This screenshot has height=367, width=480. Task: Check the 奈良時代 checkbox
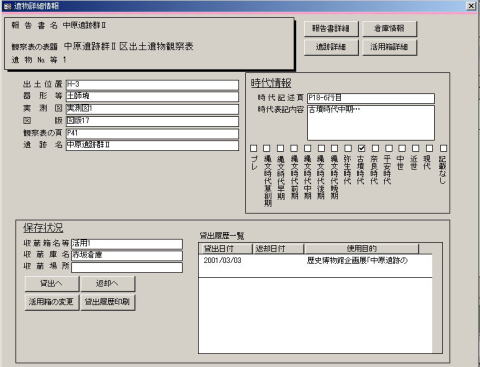pos(375,148)
